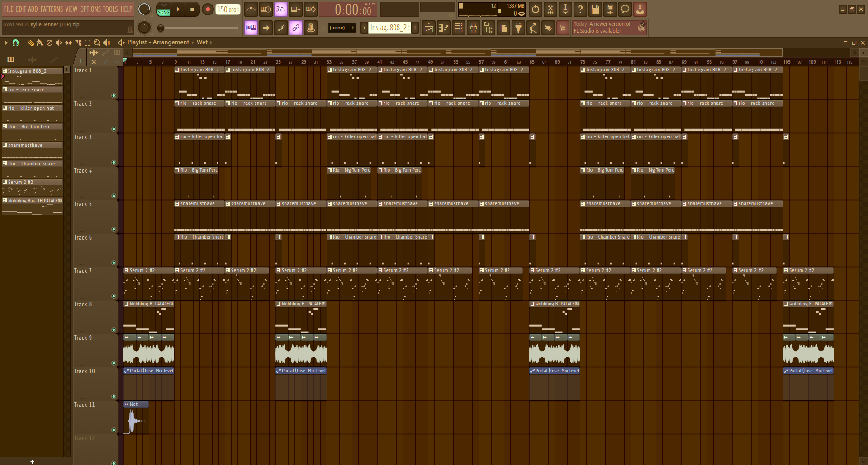This screenshot has width=868, height=465.
Task: Switch playback to SONG mode
Action: [164, 13]
